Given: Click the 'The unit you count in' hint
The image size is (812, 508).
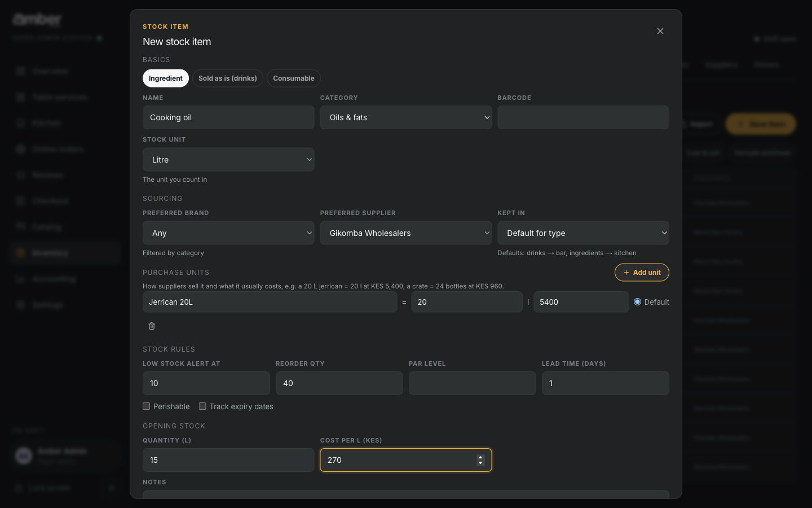Looking at the screenshot, I should point(175,179).
